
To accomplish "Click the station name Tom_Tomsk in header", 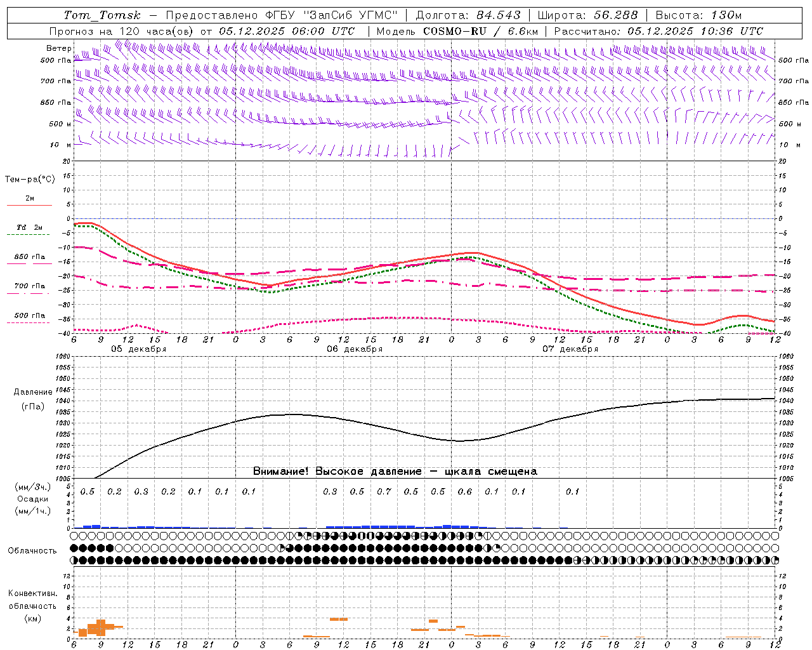I will pos(103,15).
